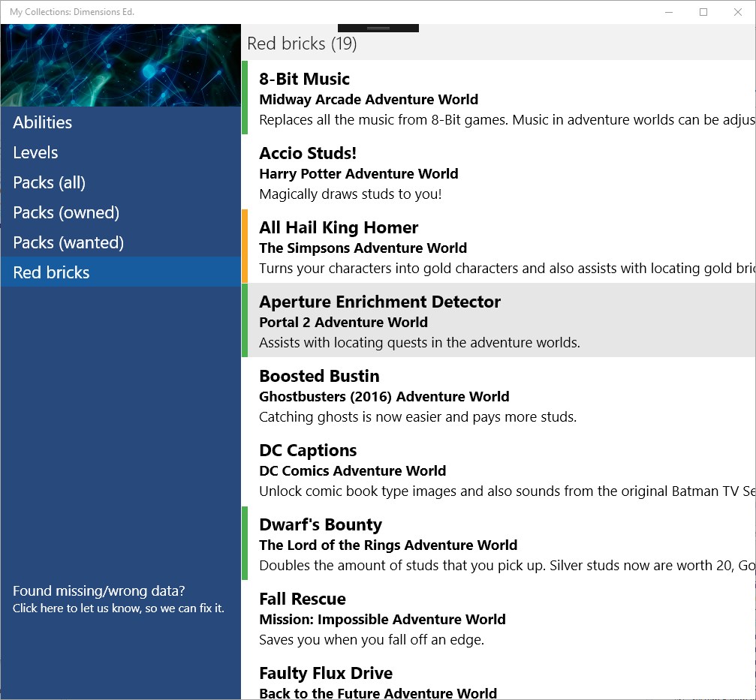756x700 pixels.
Task: Click 'Magically draws studs to you!' description
Action: tap(350, 194)
